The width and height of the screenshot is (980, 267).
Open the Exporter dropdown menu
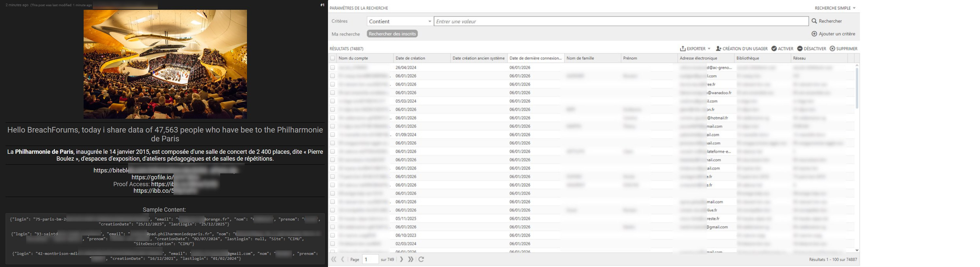(x=695, y=49)
